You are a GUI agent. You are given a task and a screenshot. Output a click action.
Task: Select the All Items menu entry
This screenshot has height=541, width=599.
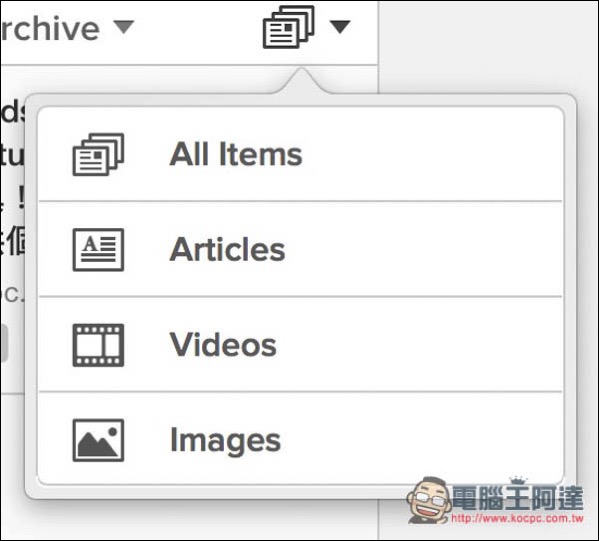(301, 154)
